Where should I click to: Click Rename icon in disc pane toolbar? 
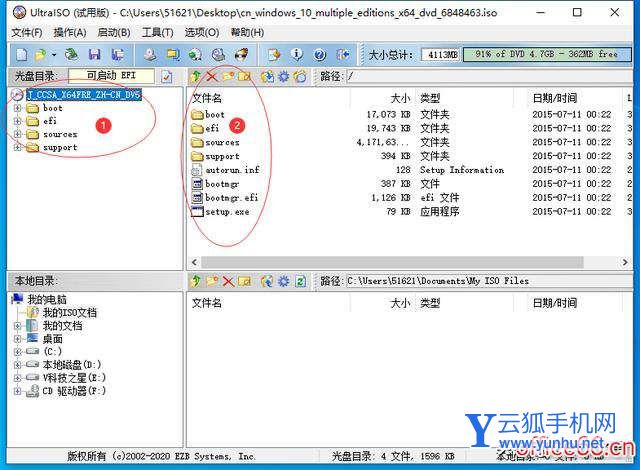click(x=244, y=76)
